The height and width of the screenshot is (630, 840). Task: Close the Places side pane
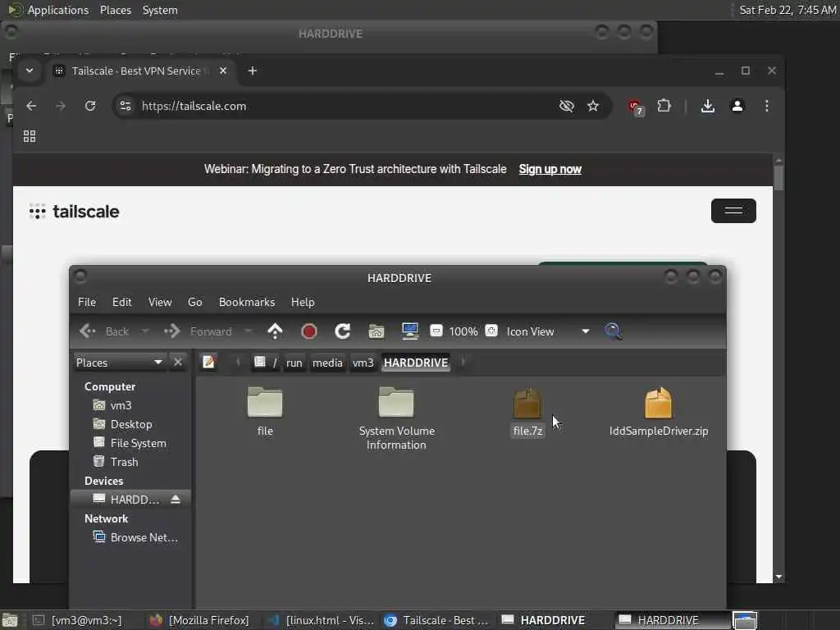click(x=178, y=362)
